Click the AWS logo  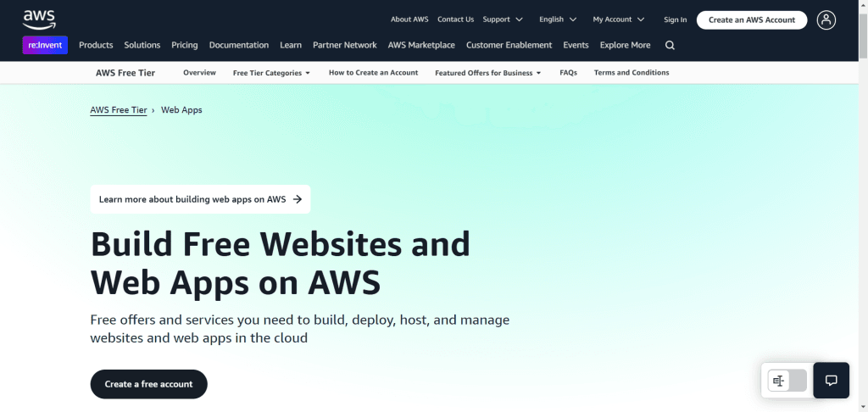39,19
